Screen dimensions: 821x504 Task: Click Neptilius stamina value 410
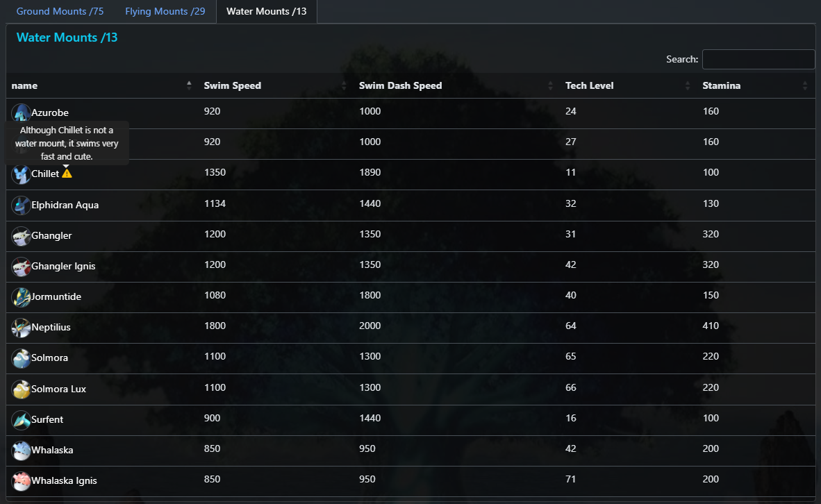click(711, 326)
